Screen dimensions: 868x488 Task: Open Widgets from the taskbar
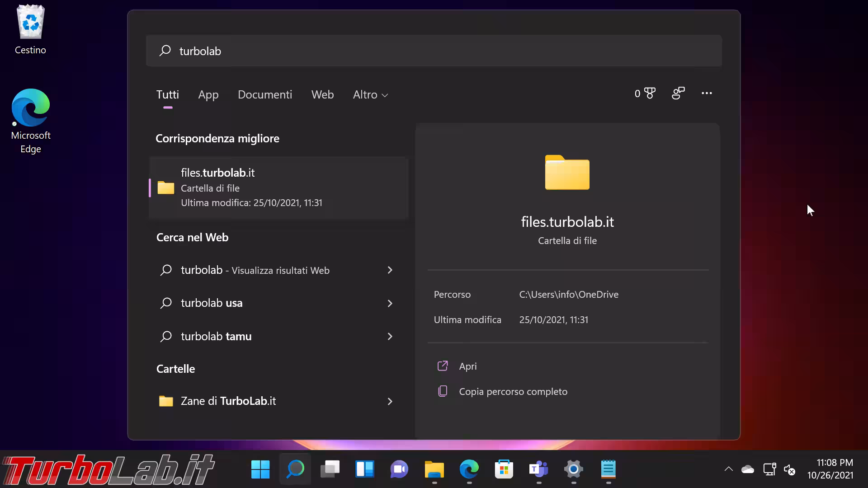click(364, 469)
